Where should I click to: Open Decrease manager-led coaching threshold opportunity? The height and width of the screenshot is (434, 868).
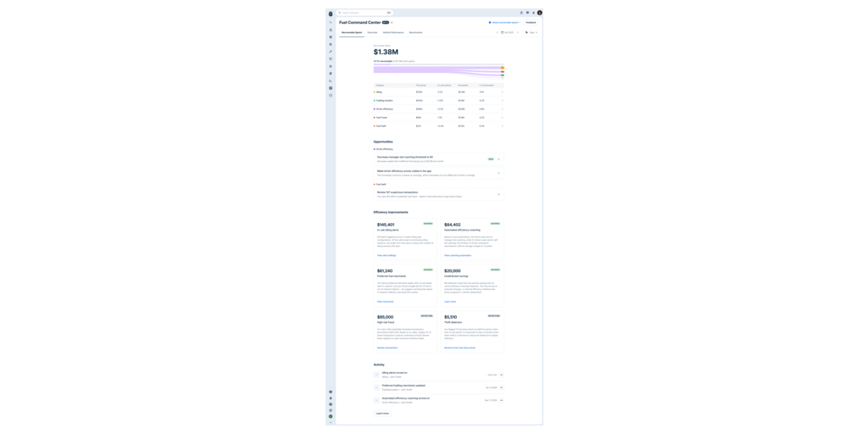(439, 159)
